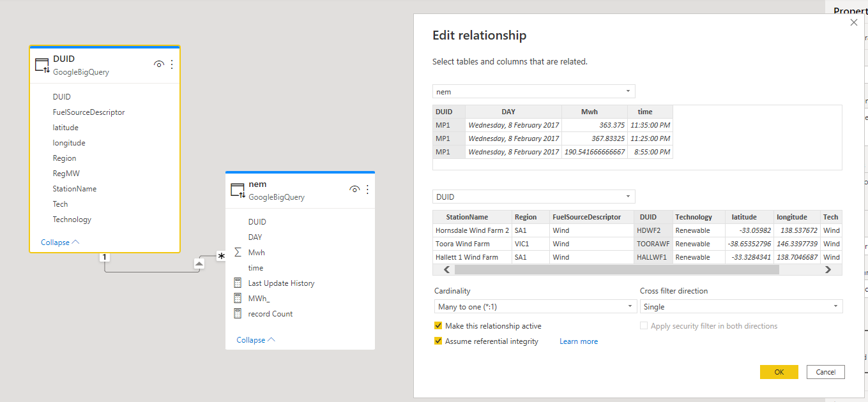Uncheck Assume referential integrity
Image resolution: width=868 pixels, height=402 pixels.
pos(438,341)
